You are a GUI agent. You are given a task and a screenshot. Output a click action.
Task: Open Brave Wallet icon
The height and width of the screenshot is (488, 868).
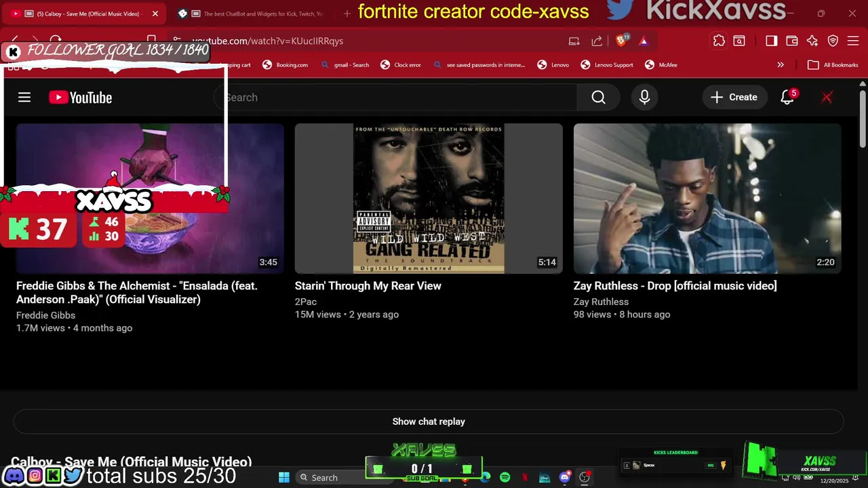click(x=791, y=41)
